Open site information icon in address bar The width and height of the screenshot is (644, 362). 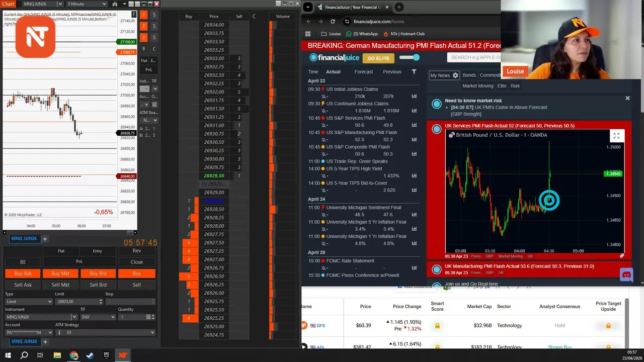pyautogui.click(x=347, y=22)
